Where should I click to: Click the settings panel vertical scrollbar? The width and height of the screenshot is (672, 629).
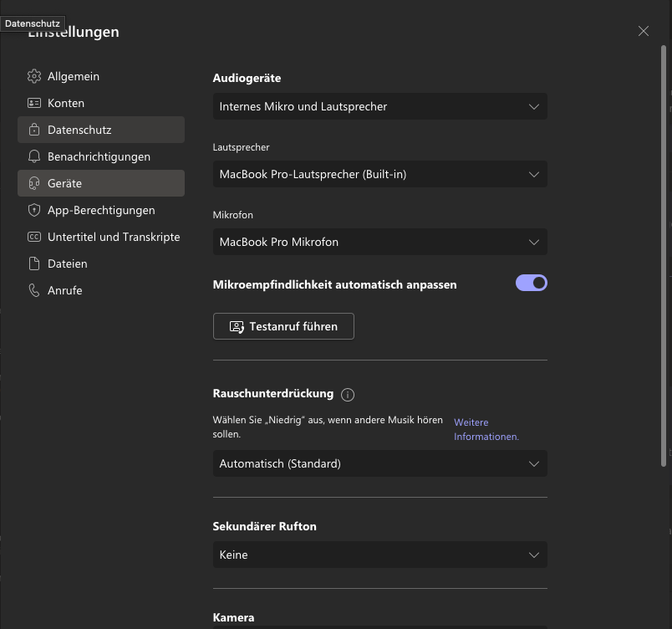click(x=664, y=251)
